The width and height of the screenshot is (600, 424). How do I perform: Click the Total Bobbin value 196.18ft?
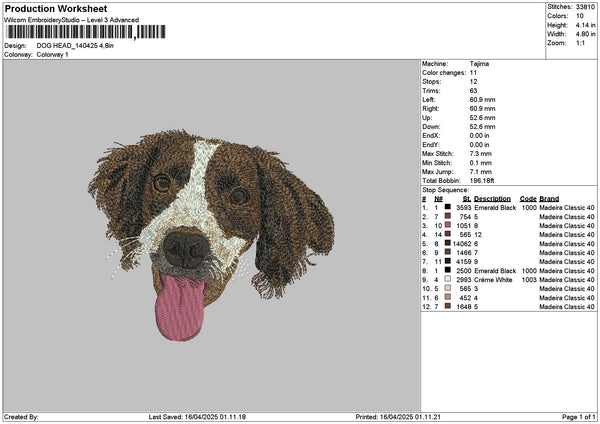[x=482, y=181]
